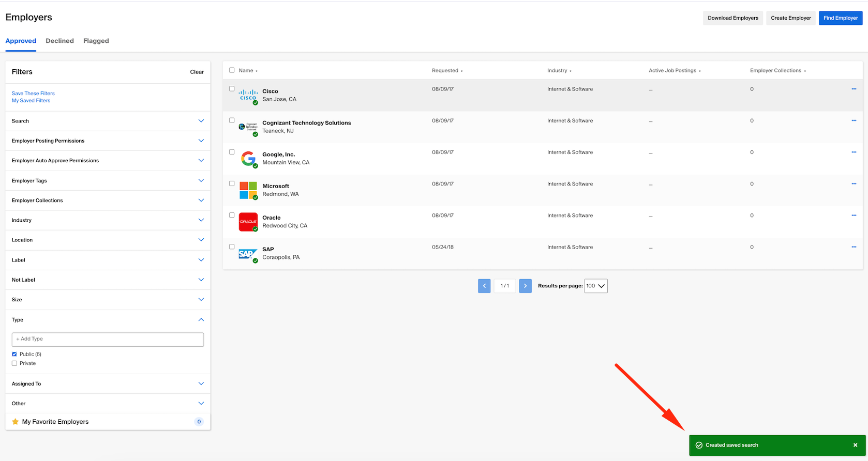This screenshot has height=461, width=868.
Task: Expand the Search filter section
Action: coord(108,121)
